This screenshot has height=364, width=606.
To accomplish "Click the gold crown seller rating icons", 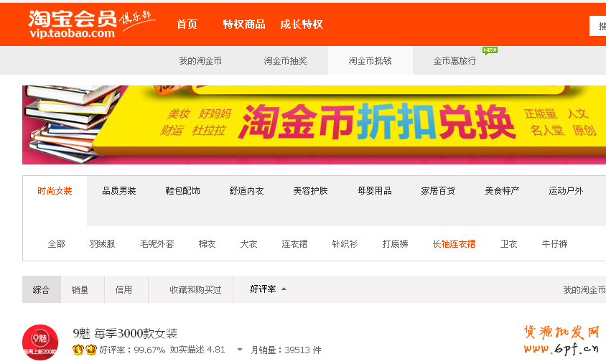I will (85, 350).
